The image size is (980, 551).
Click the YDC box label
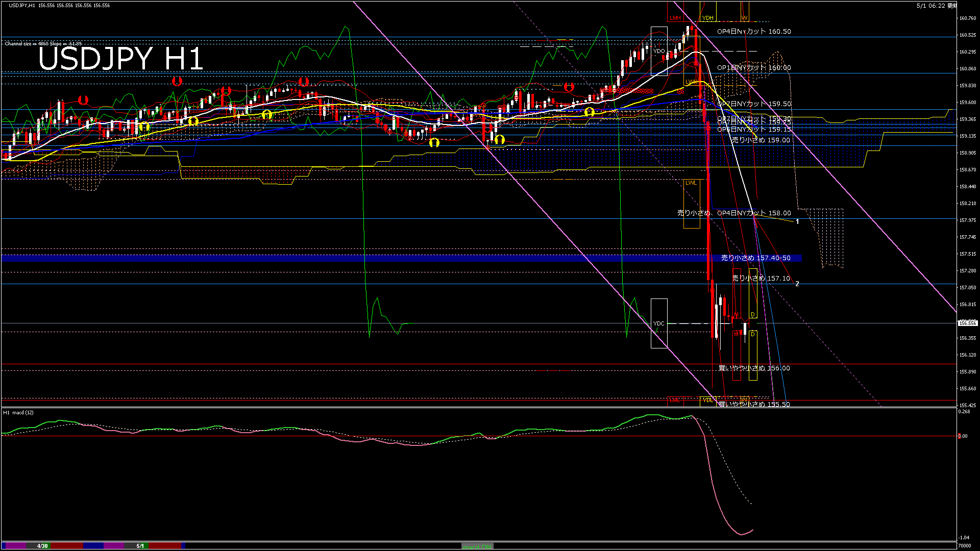pos(659,323)
